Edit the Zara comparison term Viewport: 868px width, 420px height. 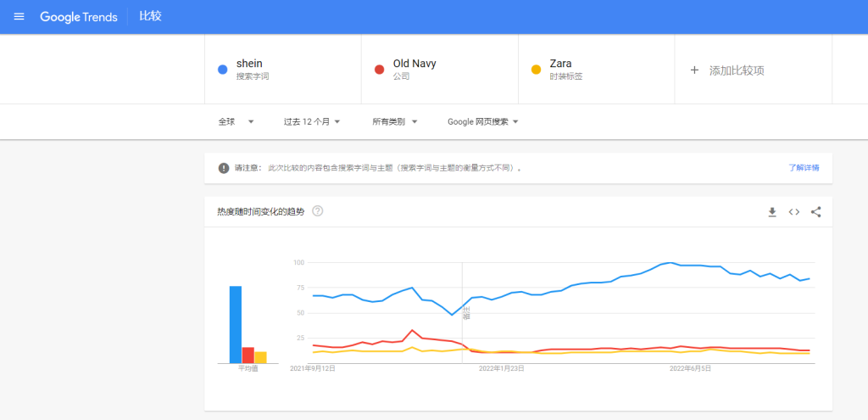click(x=596, y=70)
